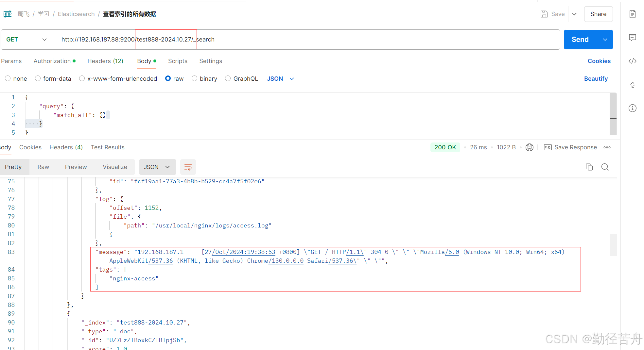Open response more options ellipsis
The image size is (644, 350).
(607, 147)
